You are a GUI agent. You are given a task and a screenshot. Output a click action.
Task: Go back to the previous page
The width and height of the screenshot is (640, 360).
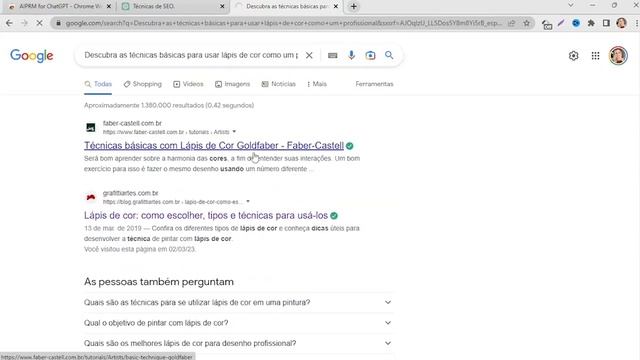point(9,23)
